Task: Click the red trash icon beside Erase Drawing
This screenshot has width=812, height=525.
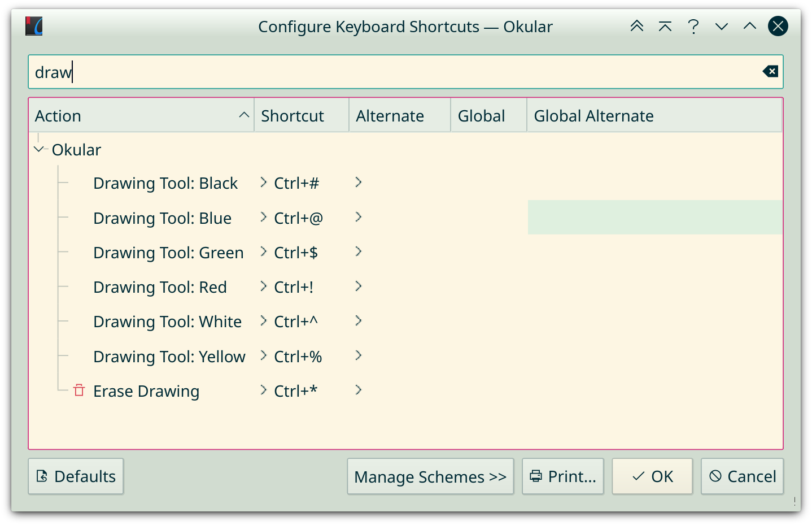Action: click(x=79, y=391)
